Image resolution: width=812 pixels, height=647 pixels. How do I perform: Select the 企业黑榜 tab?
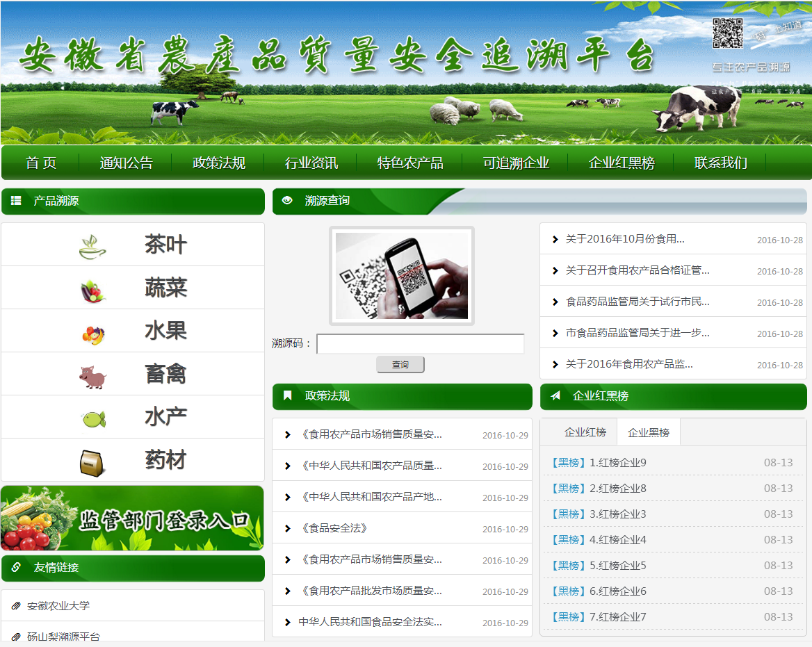click(x=648, y=432)
